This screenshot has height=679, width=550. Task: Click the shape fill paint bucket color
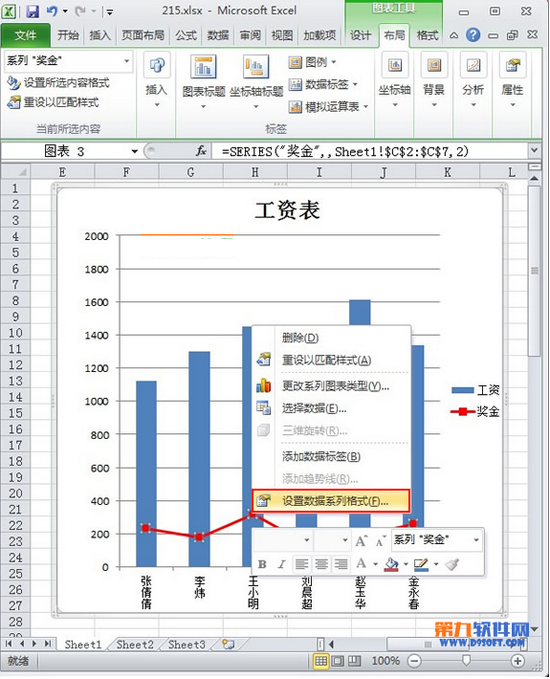[x=391, y=564]
